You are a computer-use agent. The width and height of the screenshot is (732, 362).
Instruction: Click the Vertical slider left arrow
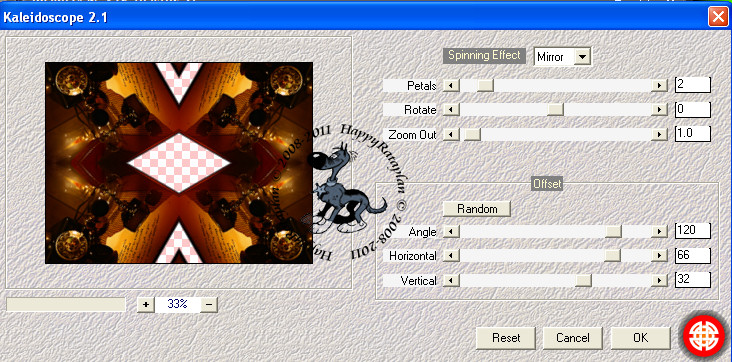[451, 280]
